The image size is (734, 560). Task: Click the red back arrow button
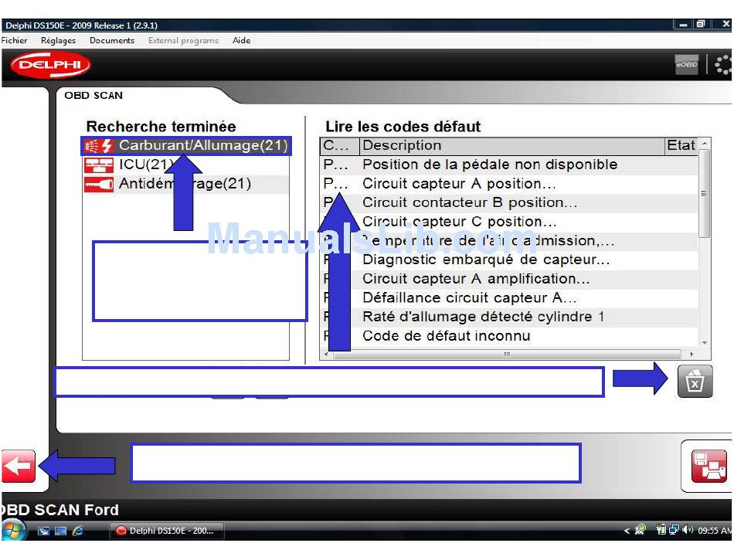click(x=19, y=466)
